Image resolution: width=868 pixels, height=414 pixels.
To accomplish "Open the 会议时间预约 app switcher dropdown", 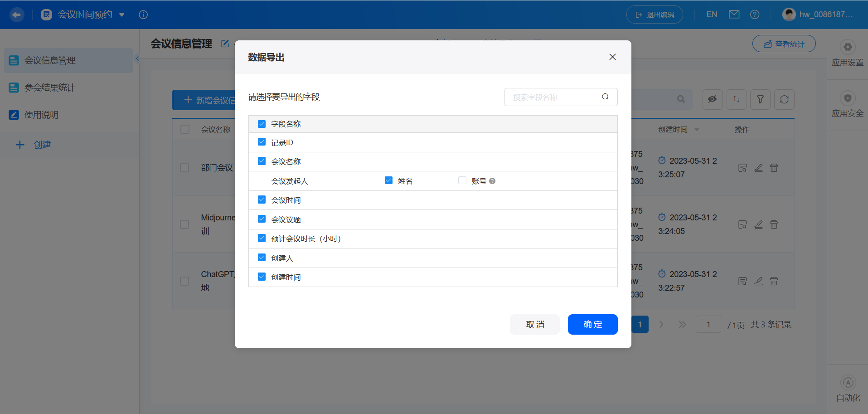I will (x=121, y=15).
